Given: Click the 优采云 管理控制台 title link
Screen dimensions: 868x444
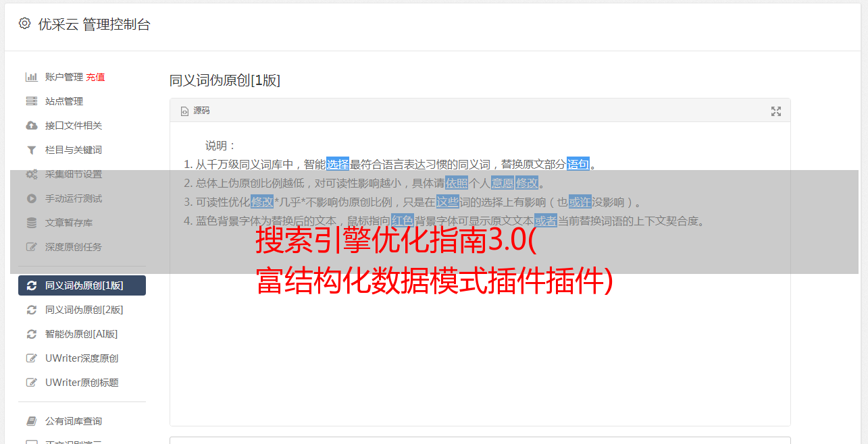Looking at the screenshot, I should pos(94,24).
